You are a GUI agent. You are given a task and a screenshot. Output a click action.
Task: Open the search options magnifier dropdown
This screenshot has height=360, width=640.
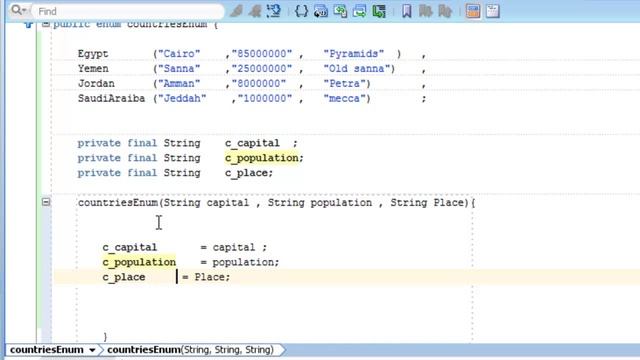[18, 10]
